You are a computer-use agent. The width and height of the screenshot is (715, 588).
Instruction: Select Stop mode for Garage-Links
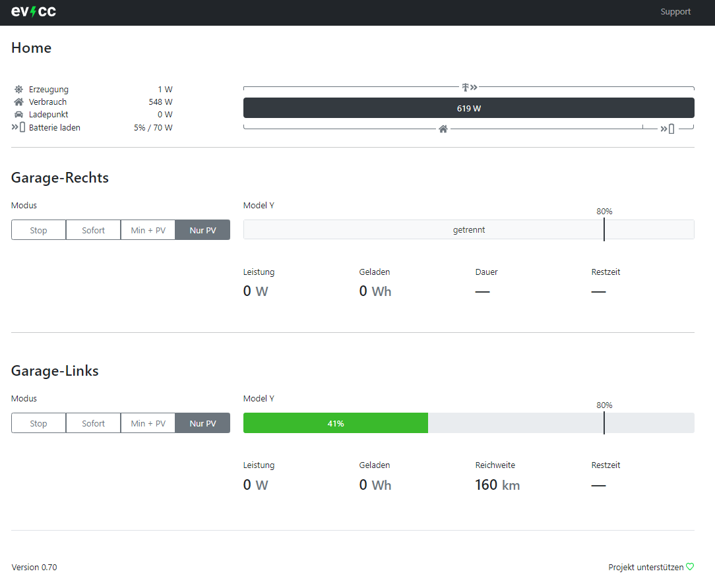click(x=39, y=423)
